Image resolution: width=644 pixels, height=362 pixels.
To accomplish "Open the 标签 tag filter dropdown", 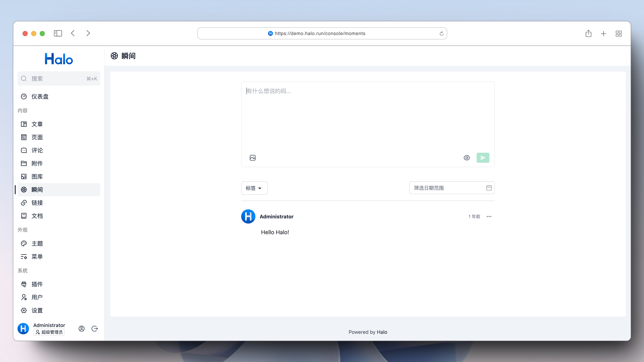I will click(254, 188).
